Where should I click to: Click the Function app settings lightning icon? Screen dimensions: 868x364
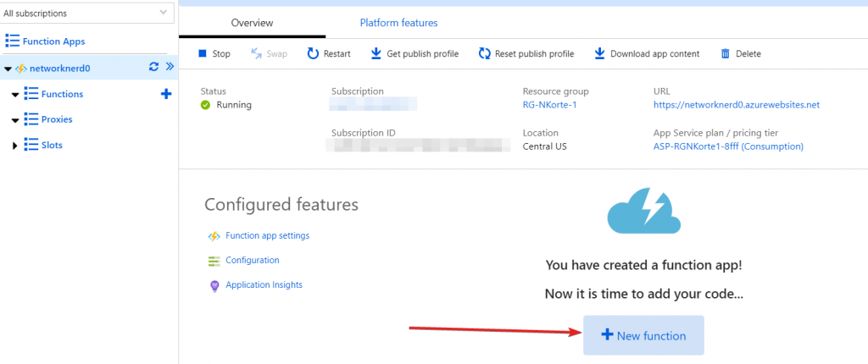214,236
